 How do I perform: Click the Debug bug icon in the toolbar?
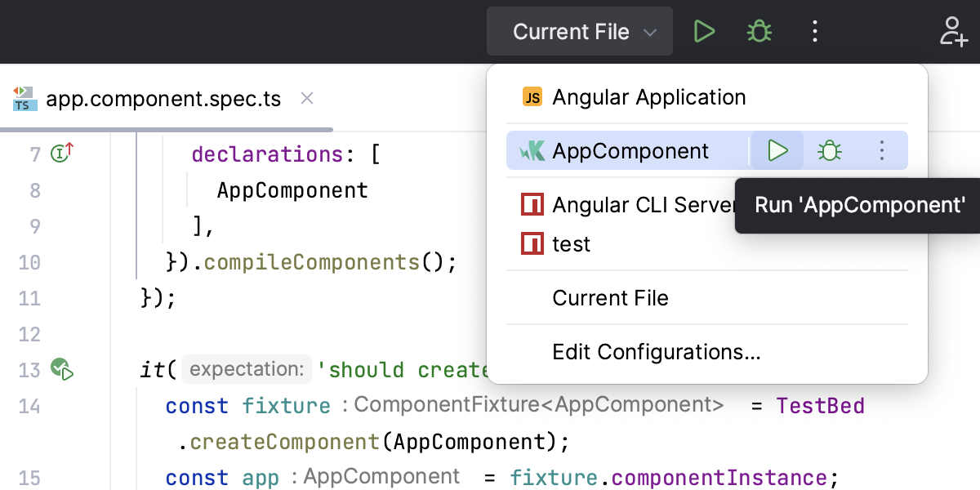click(759, 32)
